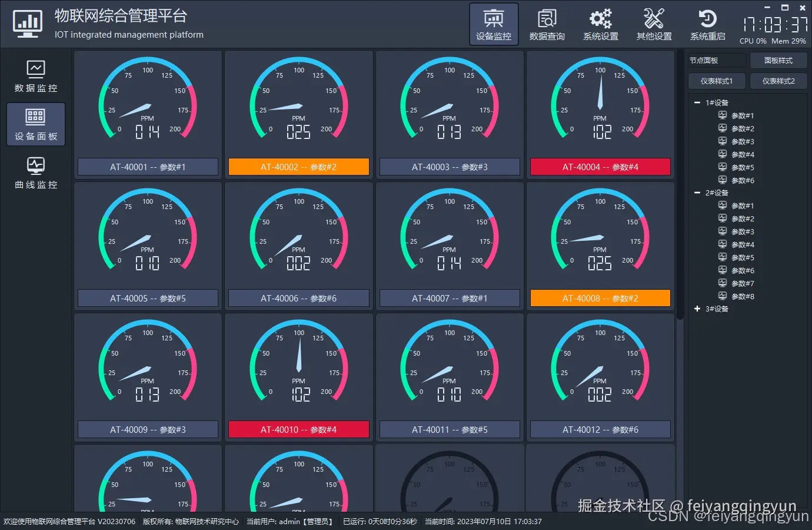Screen dimensions: 812x530
Task: Select the AT-40009 -- 参数#3 label
Action: point(148,430)
